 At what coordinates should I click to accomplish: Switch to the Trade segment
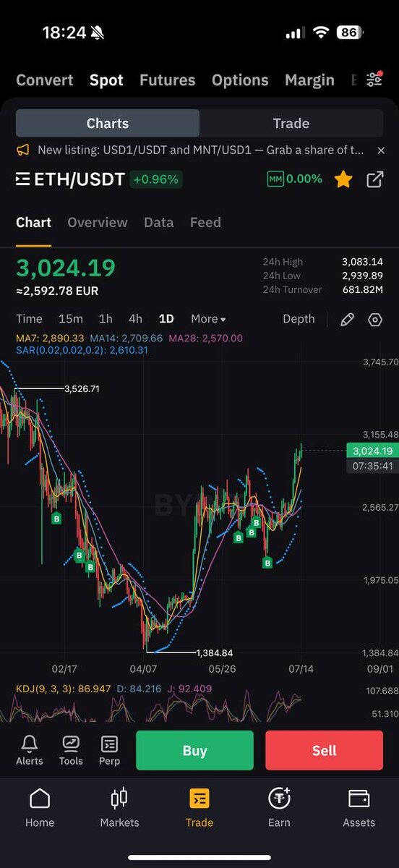coord(291,123)
